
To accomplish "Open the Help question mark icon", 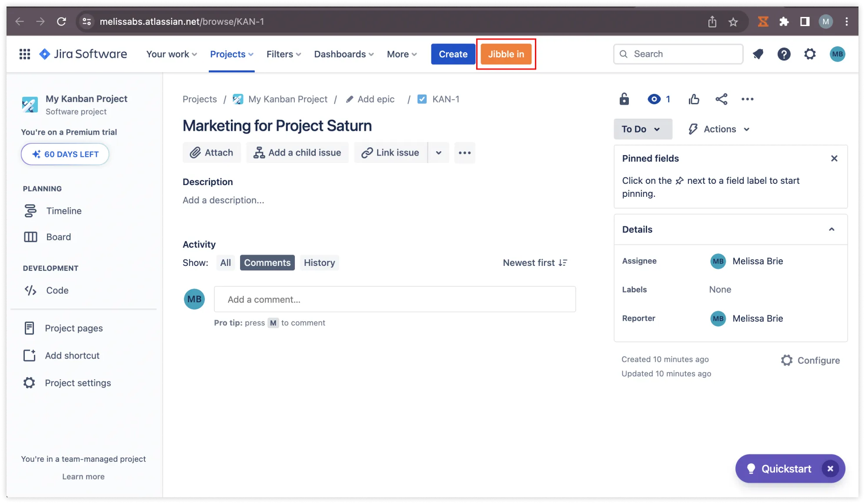I will coord(784,54).
